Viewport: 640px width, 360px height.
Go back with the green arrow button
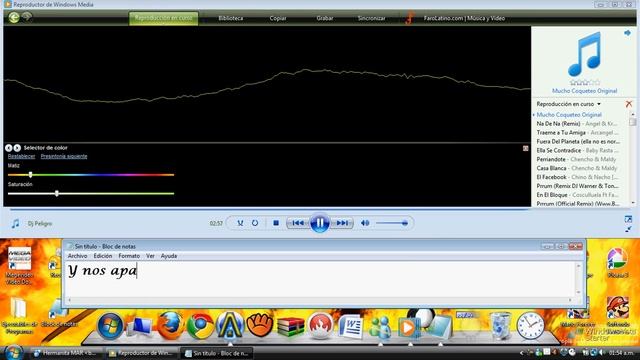(x=14, y=17)
